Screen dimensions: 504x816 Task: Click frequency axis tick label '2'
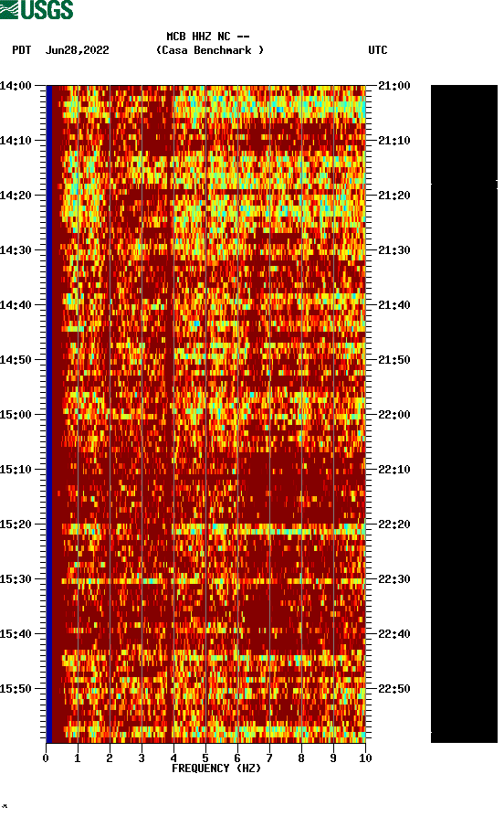[x=110, y=758]
